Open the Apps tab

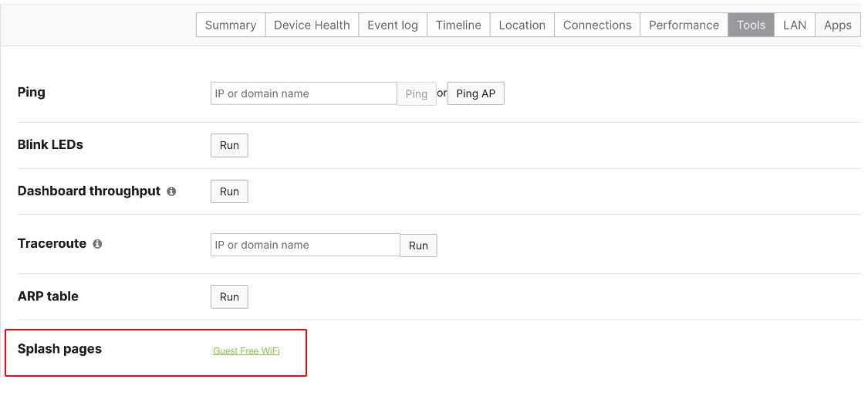pos(837,25)
